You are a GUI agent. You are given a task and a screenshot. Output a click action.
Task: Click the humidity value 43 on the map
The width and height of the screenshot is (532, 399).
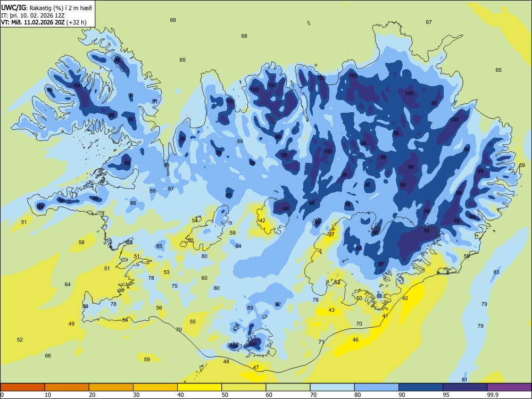tap(331, 310)
